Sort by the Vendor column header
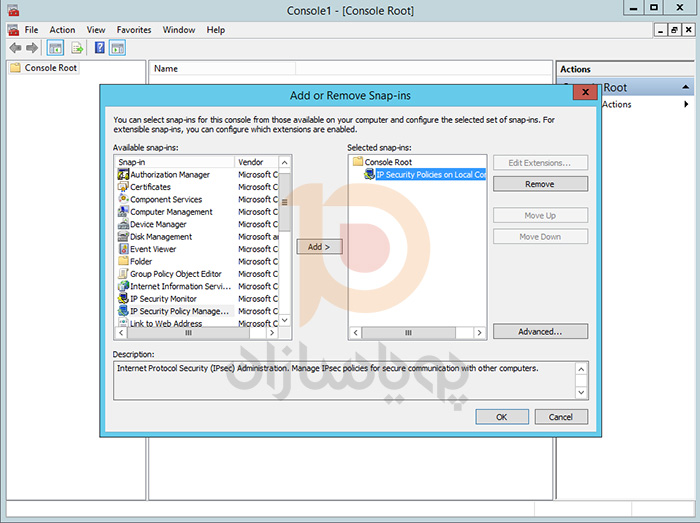This screenshot has width=700, height=523. pyautogui.click(x=255, y=162)
